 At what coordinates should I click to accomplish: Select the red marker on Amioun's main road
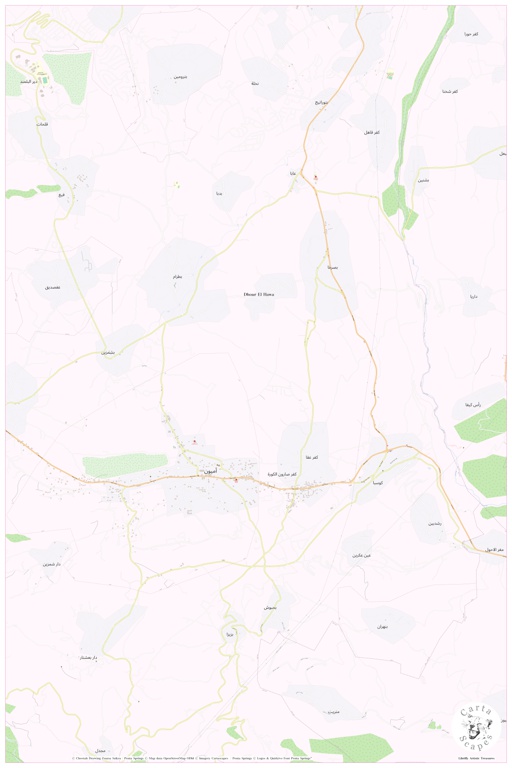point(236,480)
